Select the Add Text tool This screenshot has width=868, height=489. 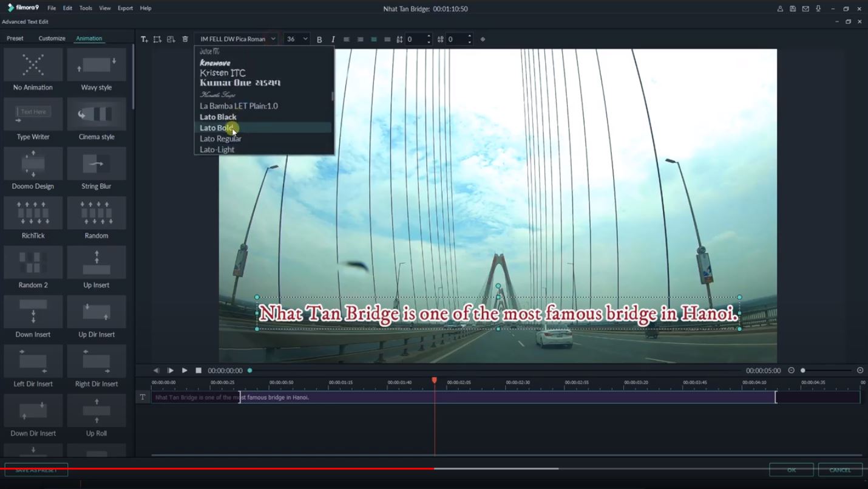pos(144,38)
